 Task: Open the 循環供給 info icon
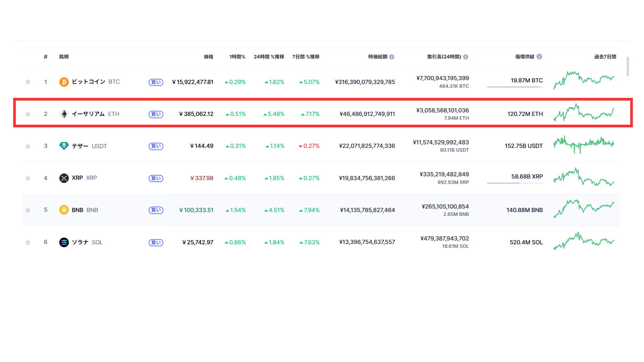539,57
